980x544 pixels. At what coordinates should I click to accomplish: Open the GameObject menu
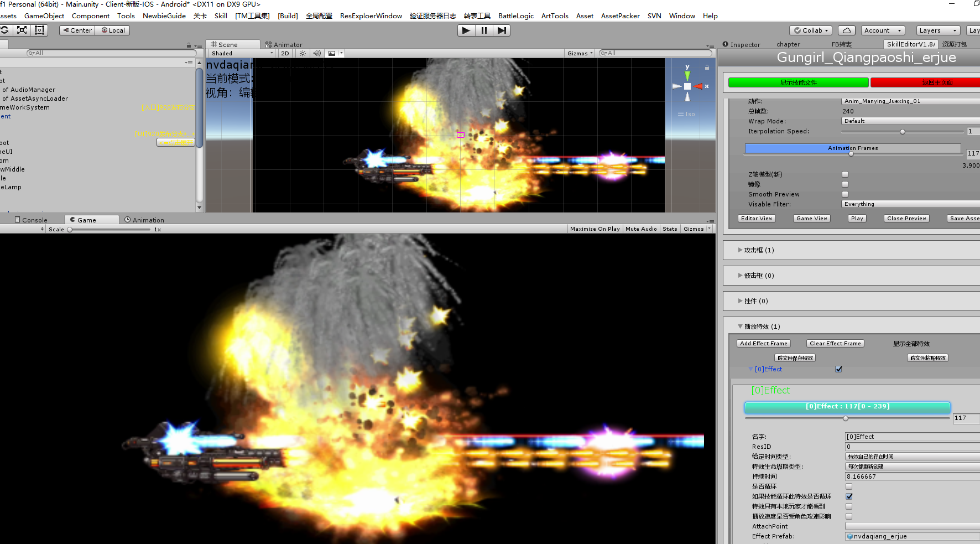(44, 16)
